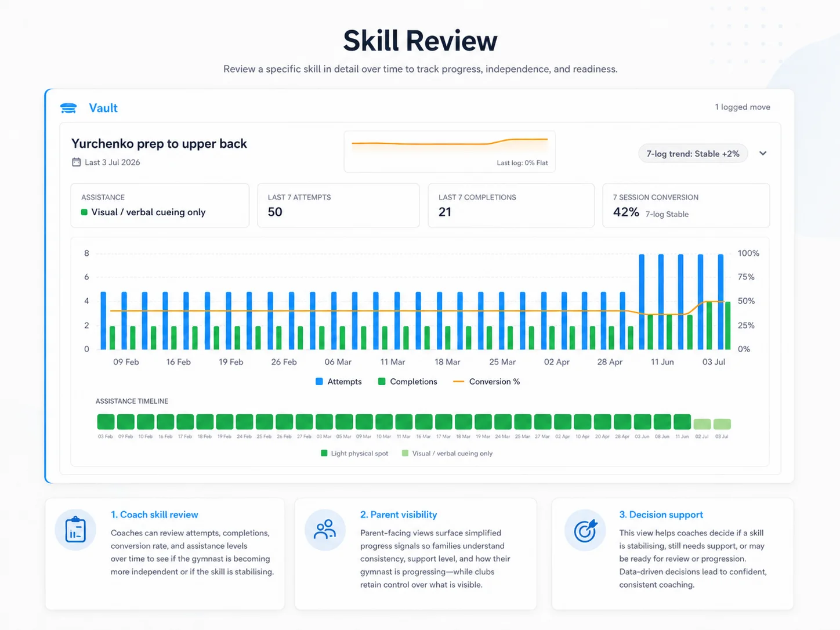Viewport: 840px width, 630px height.
Task: Click the 1 logged move text
Action: [743, 107]
